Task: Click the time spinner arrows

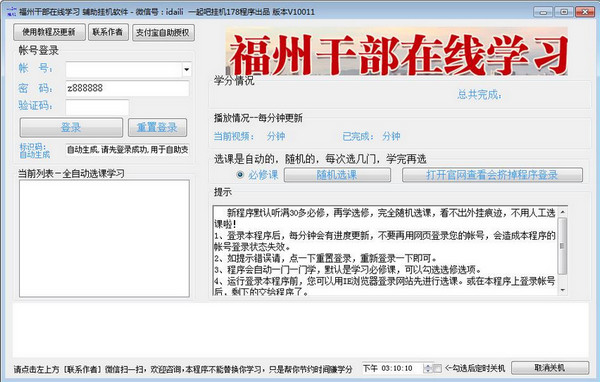Action: (428, 368)
